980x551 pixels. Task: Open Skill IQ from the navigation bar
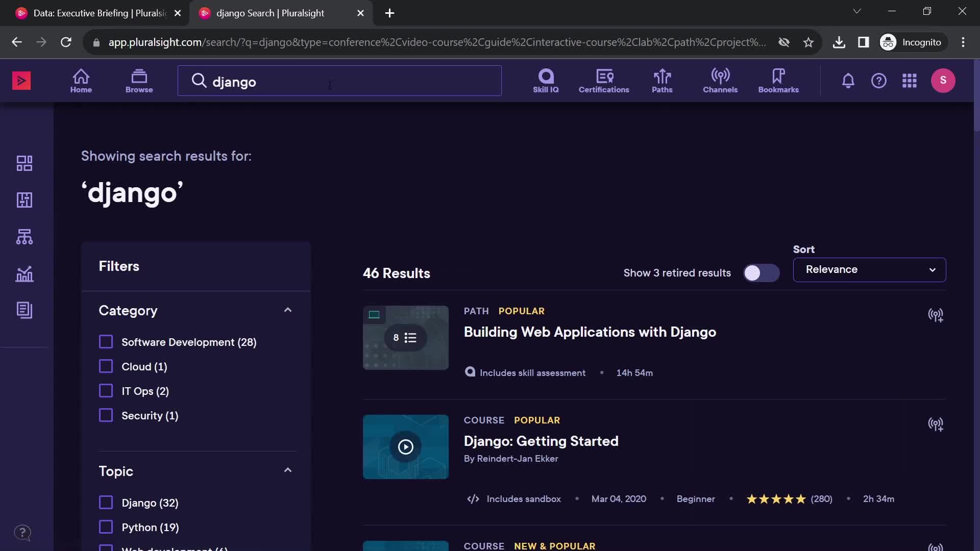click(546, 81)
